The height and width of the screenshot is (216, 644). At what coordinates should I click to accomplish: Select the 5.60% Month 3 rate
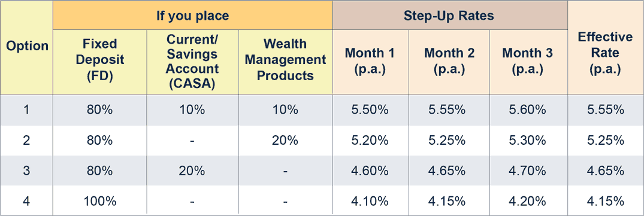tap(528, 110)
